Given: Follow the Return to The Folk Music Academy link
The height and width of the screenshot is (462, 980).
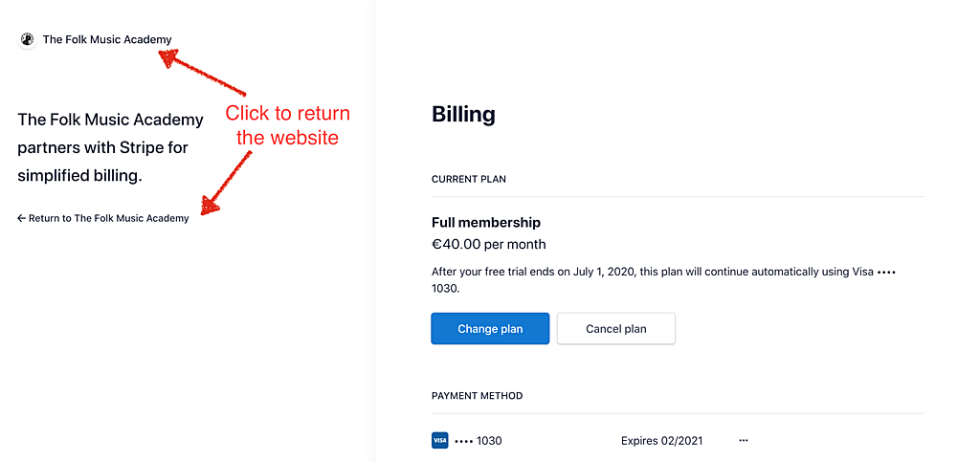Looking at the screenshot, I should click(108, 218).
